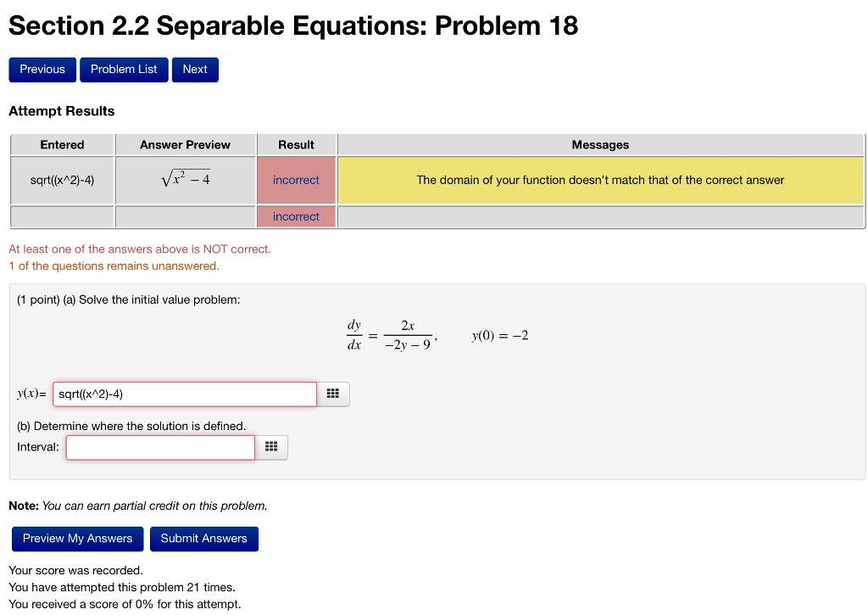Click the first incorrect result link

[x=296, y=180]
